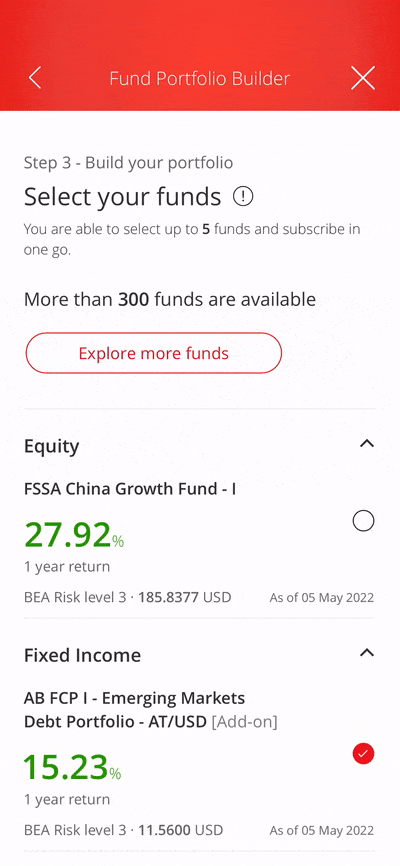
Task: Collapse the Equity section chevron
Action: coord(367,443)
